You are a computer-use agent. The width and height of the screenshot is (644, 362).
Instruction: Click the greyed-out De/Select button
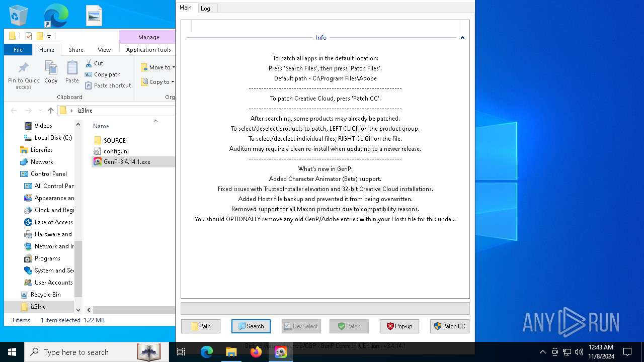[301, 326]
